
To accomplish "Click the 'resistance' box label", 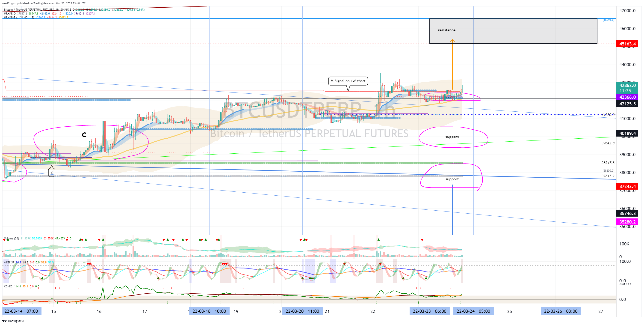I will pos(446,30).
